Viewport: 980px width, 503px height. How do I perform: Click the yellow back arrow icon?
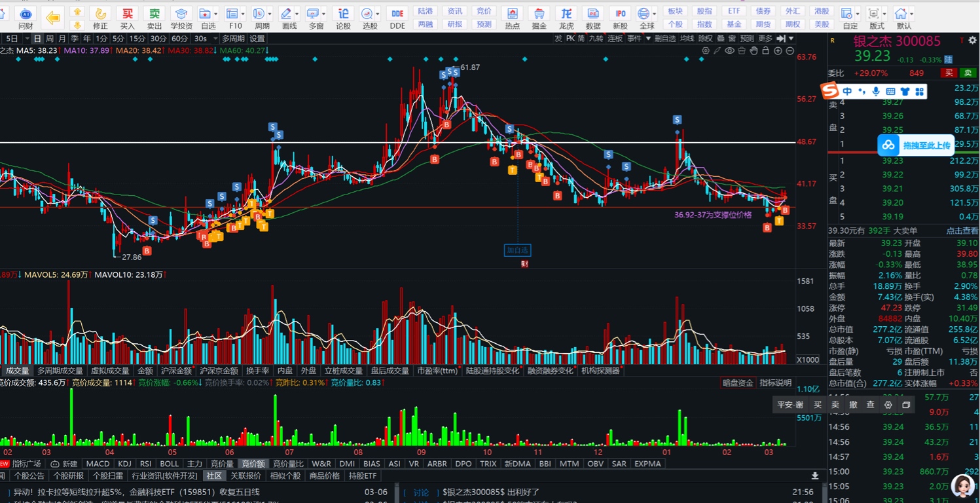pos(53,17)
